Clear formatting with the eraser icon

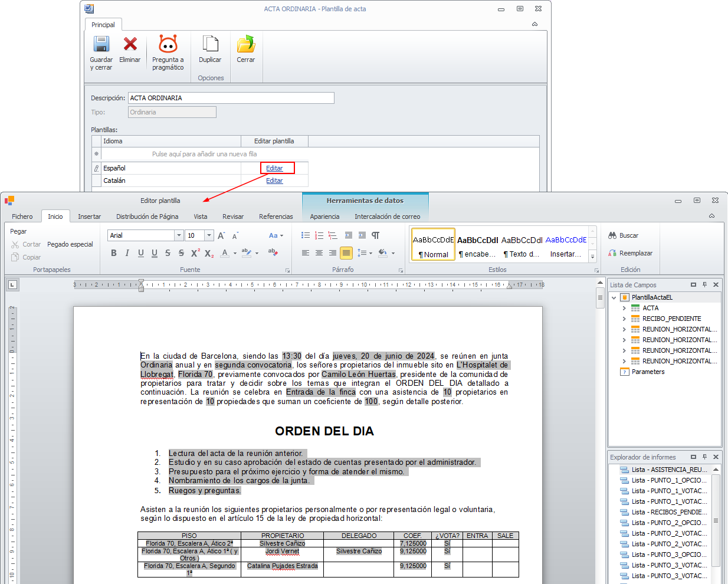click(x=273, y=252)
